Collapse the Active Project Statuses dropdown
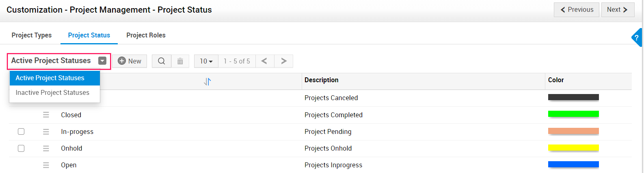 click(x=102, y=61)
